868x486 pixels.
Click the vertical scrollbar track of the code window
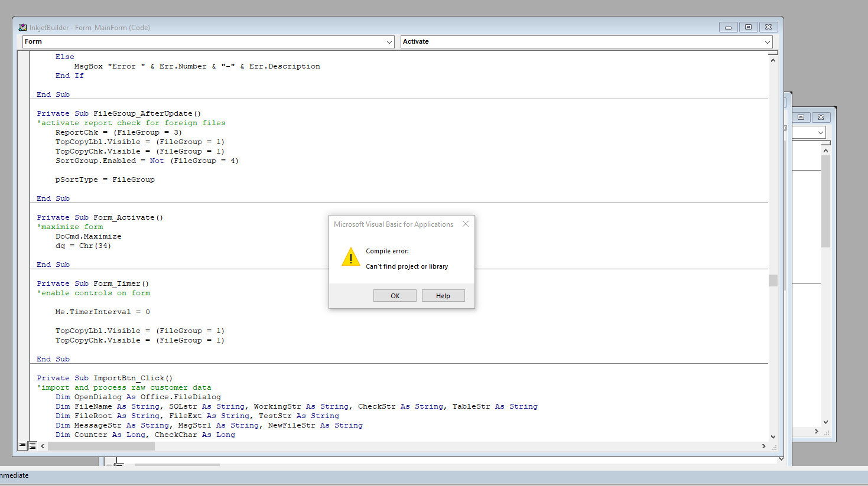773,354
